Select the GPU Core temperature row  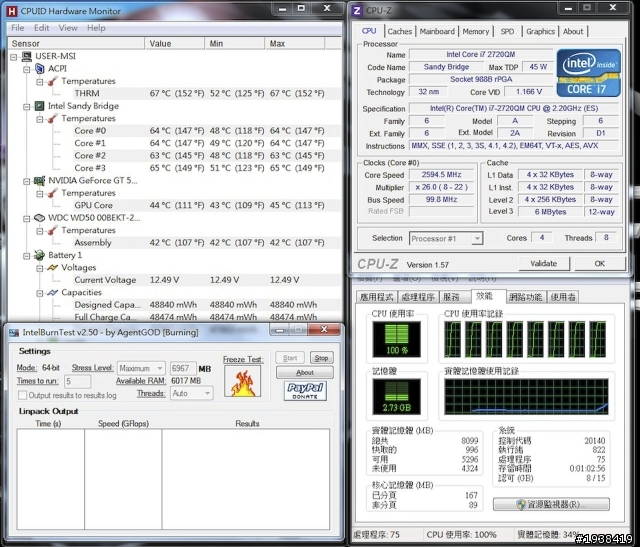pyautogui.click(x=199, y=205)
